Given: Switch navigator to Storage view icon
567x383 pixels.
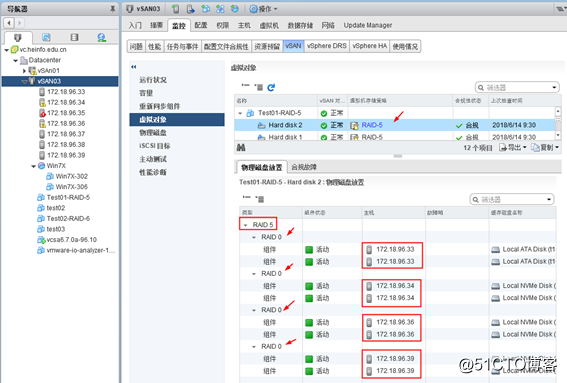Looking at the screenshot, I should click(x=74, y=37).
